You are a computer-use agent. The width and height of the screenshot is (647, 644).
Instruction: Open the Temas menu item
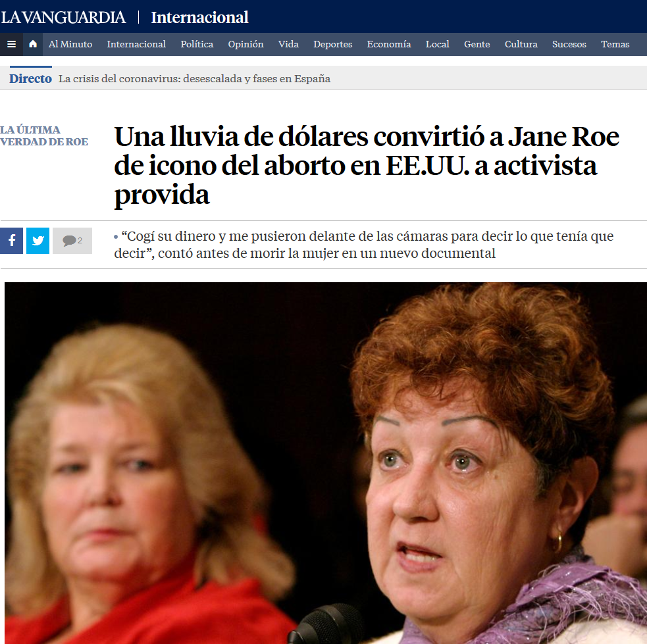click(x=615, y=44)
